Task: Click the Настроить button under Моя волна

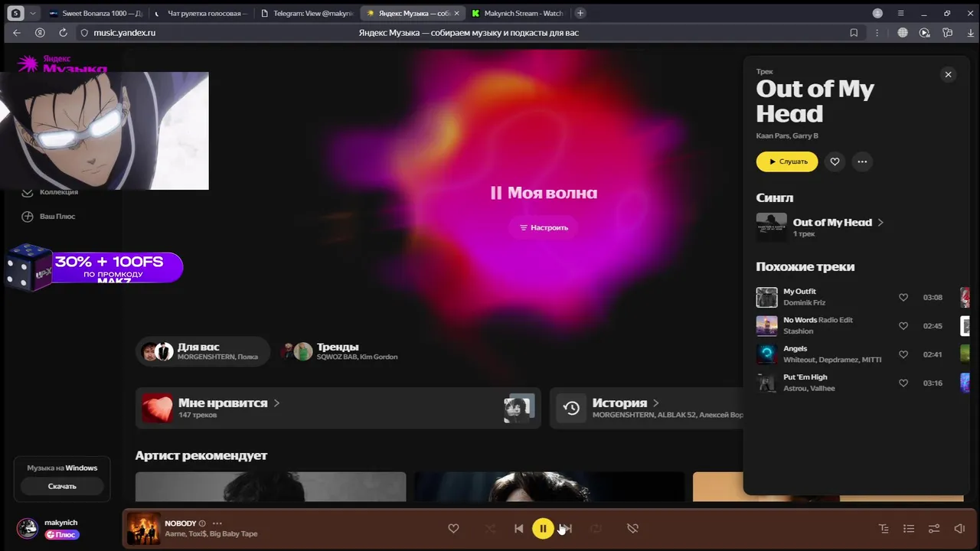Action: (544, 227)
